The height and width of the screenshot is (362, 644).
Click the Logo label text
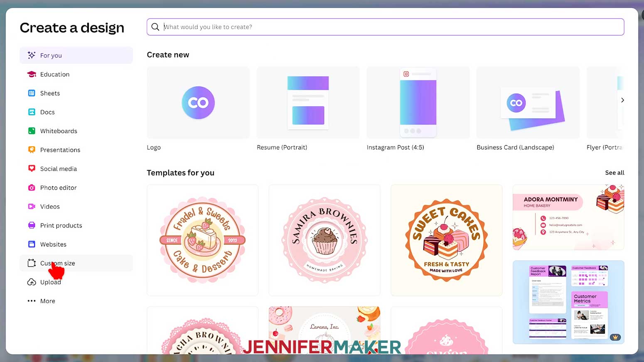[154, 147]
